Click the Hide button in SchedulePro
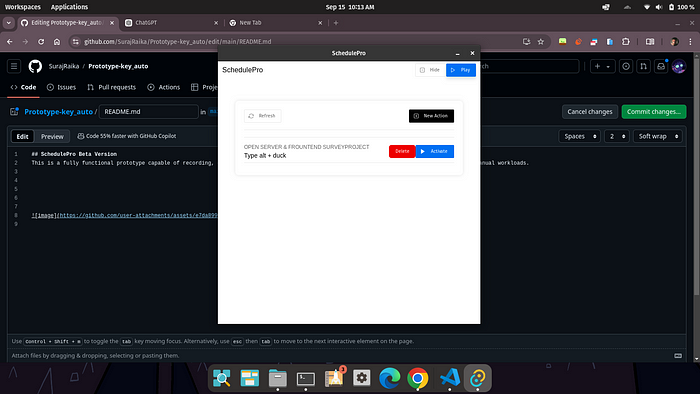 (x=430, y=70)
